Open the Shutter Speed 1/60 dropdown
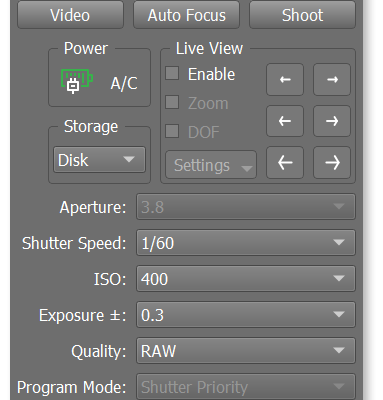 246,243
